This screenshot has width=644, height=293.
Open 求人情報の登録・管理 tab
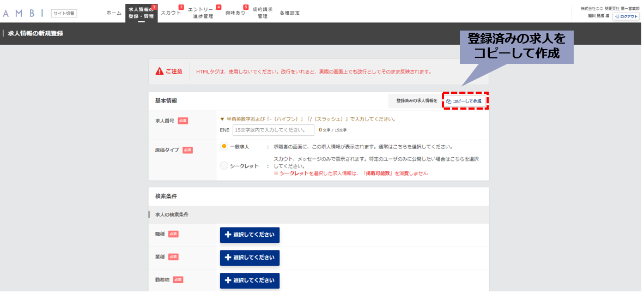(141, 13)
